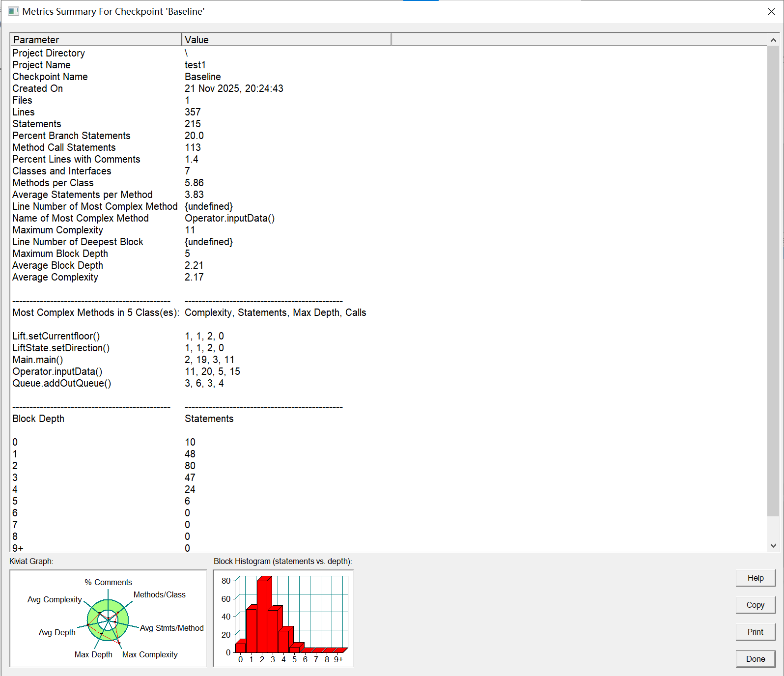Viewport: 784px width, 676px height.
Task: Select the Percent Branch Statements row
Action: [388, 136]
